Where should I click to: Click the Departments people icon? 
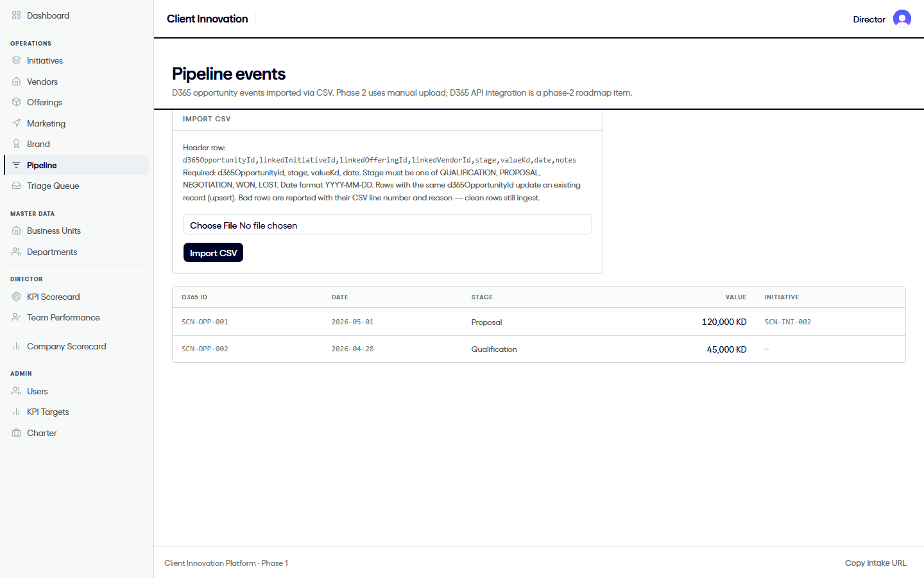(16, 252)
